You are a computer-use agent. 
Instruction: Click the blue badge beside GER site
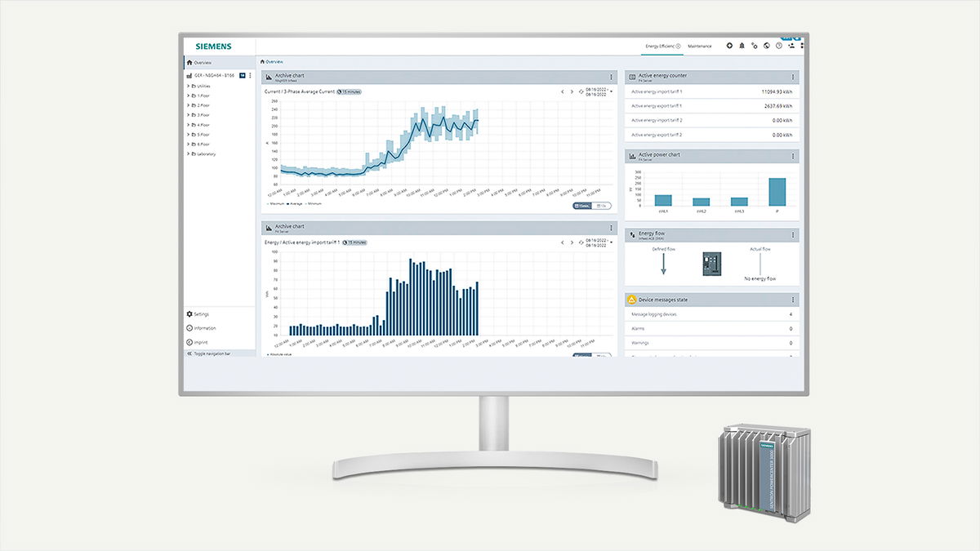tap(242, 75)
